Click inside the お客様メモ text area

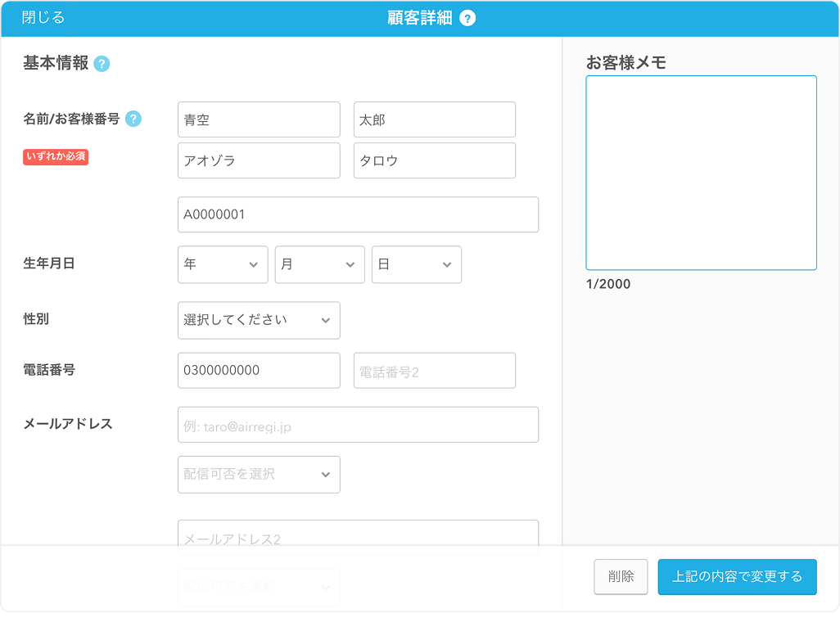click(701, 173)
